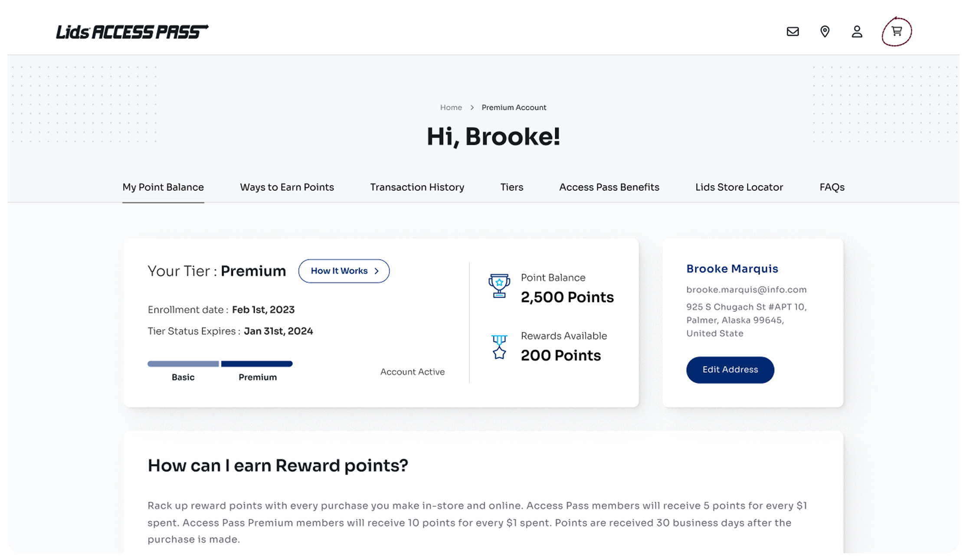The width and height of the screenshot is (966, 560).
Task: Click the Home breadcrumb link
Action: 451,108
